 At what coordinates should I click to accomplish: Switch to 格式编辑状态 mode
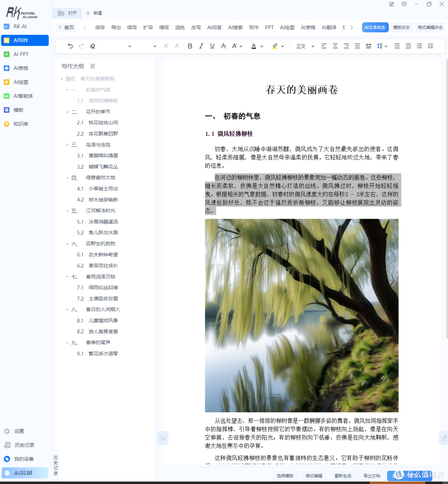[x=430, y=27]
